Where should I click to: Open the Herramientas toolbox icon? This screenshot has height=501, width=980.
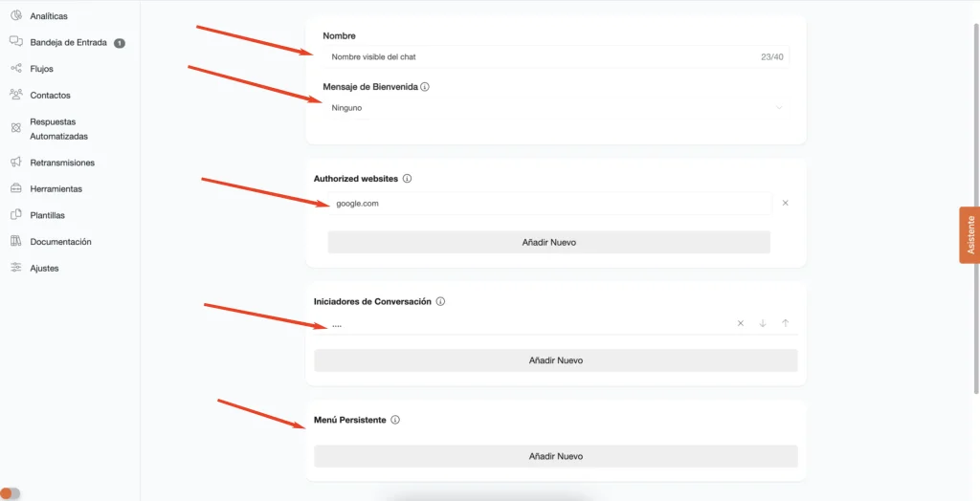click(16, 188)
